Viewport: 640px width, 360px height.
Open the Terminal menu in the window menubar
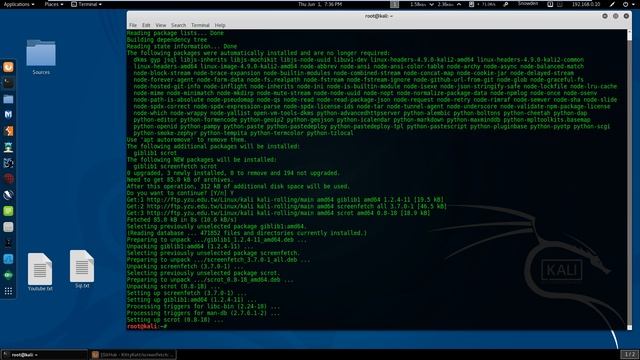pos(200,25)
